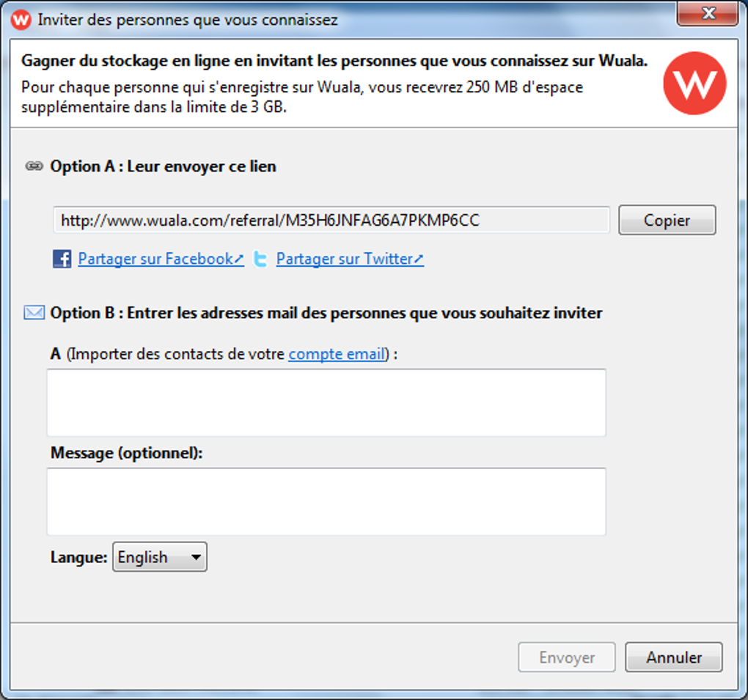Click into the Message (optionnel) text area

click(x=326, y=501)
